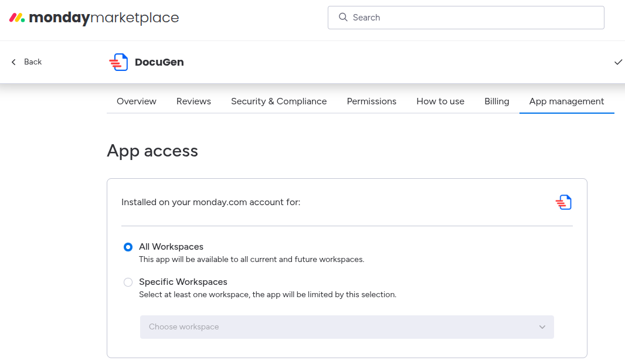
Task: Go Back to previous page
Action: pyautogui.click(x=26, y=62)
